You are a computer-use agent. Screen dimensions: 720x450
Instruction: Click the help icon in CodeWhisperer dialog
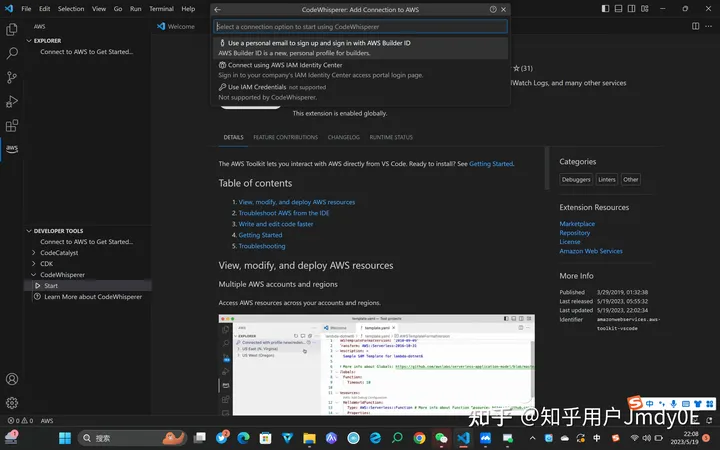pos(493,9)
